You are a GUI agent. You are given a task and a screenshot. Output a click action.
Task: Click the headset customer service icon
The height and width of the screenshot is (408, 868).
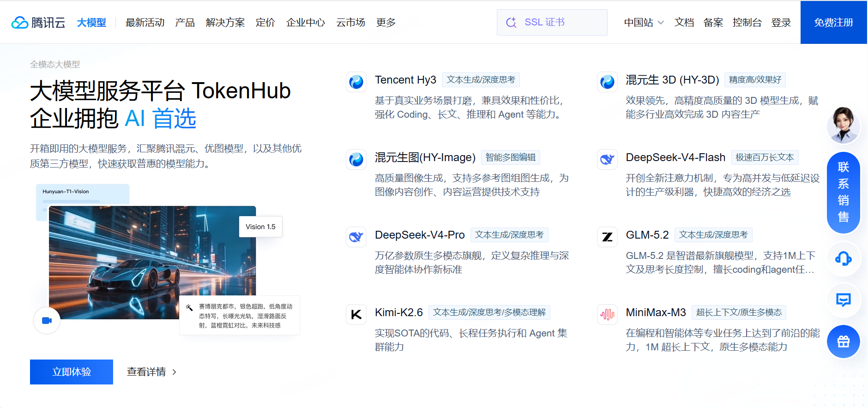[x=844, y=258]
